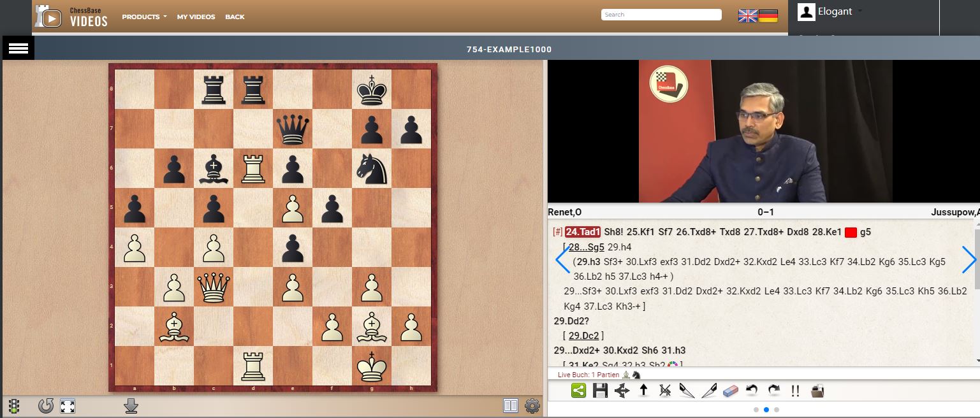Screen dimensions: 980x418
Task: Undo the last move edit
Action: 752,391
